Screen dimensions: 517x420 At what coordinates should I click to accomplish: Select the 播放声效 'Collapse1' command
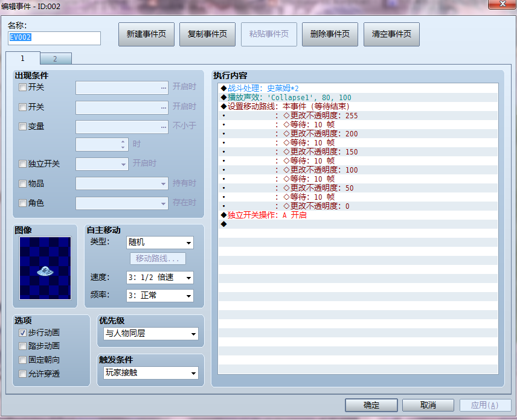358,98
